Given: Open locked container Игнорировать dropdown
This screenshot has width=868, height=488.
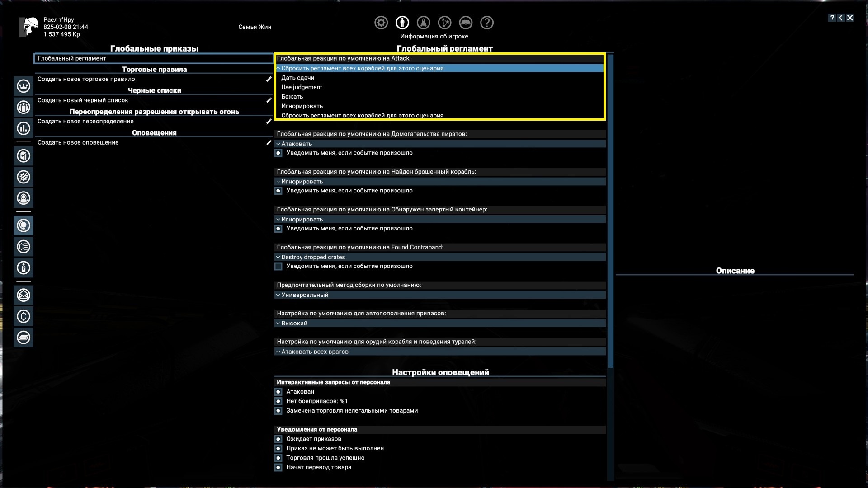Looking at the screenshot, I should tap(439, 220).
